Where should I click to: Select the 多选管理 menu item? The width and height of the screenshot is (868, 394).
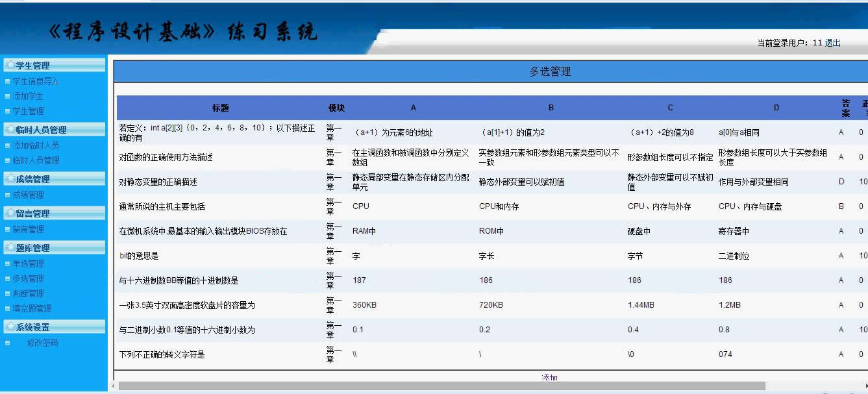pyautogui.click(x=27, y=278)
